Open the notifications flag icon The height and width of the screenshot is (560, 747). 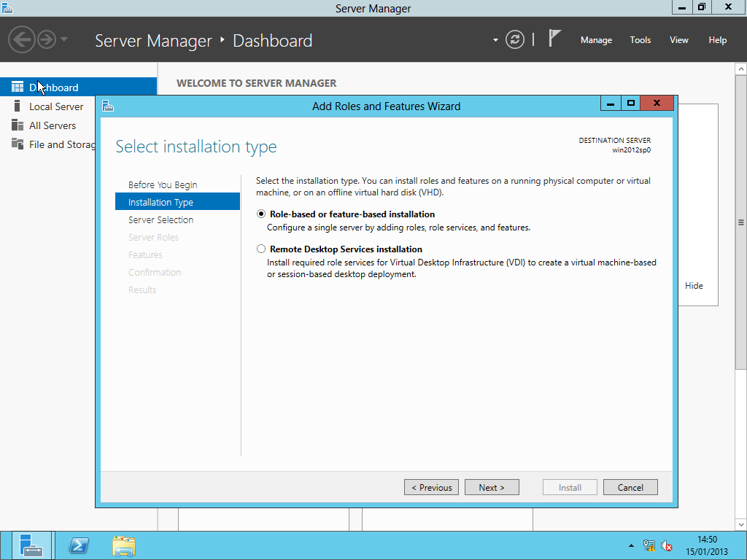(x=555, y=39)
